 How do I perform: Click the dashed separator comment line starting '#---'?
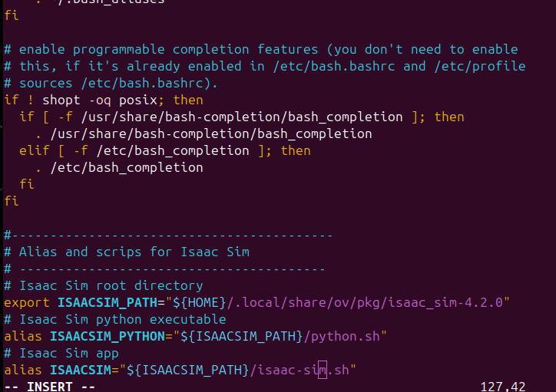(x=168, y=235)
